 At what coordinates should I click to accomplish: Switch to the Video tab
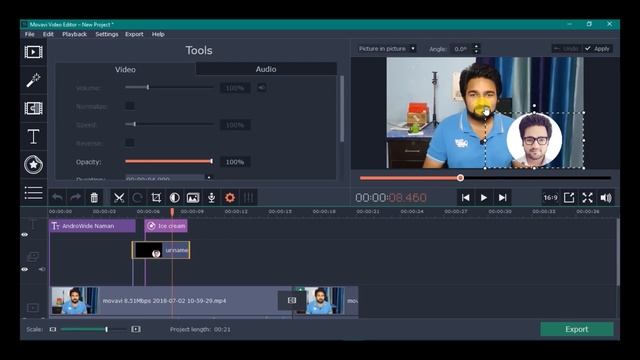125,69
